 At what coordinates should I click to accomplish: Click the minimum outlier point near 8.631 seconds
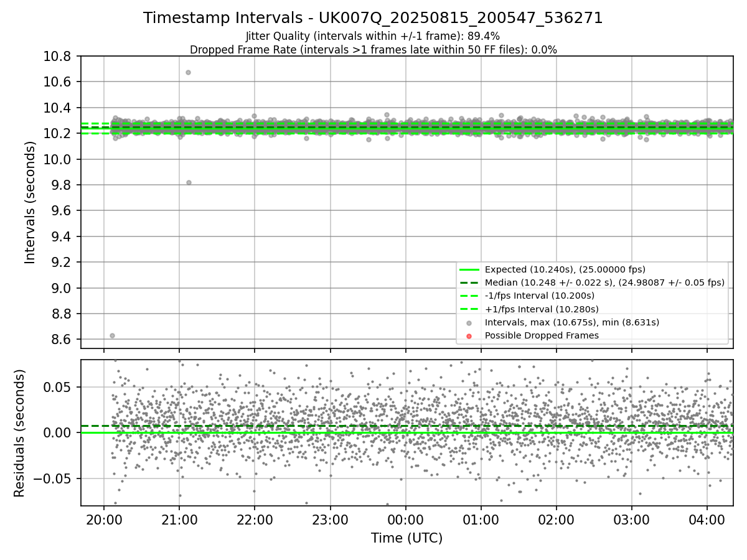pyautogui.click(x=112, y=335)
